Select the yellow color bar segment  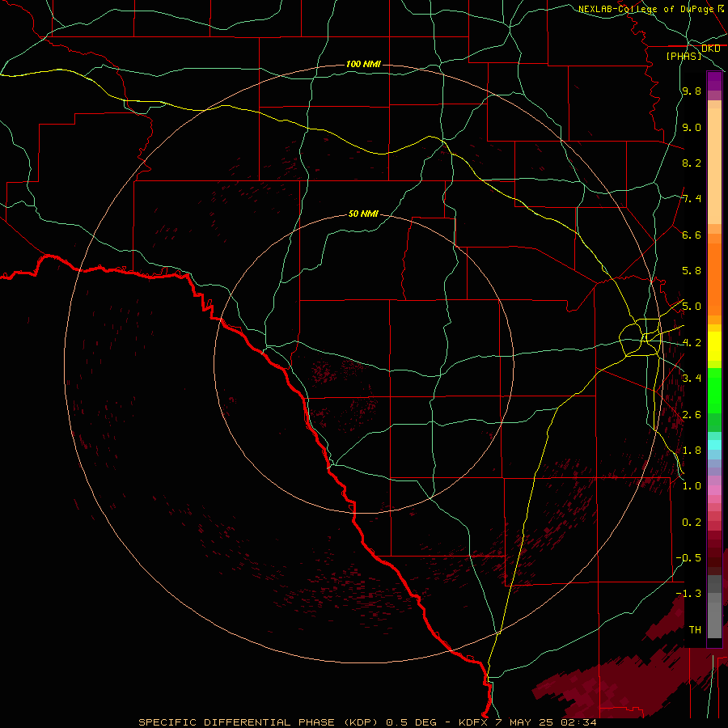point(714,346)
